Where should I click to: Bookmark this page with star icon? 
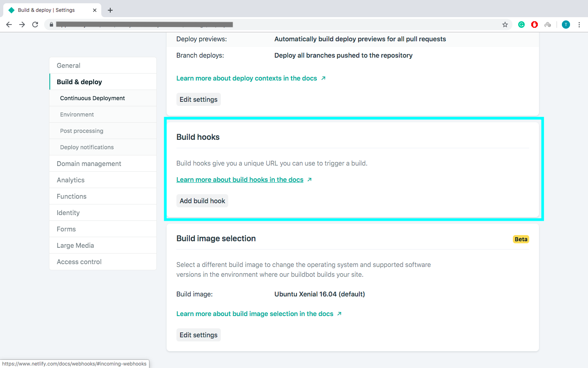(505, 25)
